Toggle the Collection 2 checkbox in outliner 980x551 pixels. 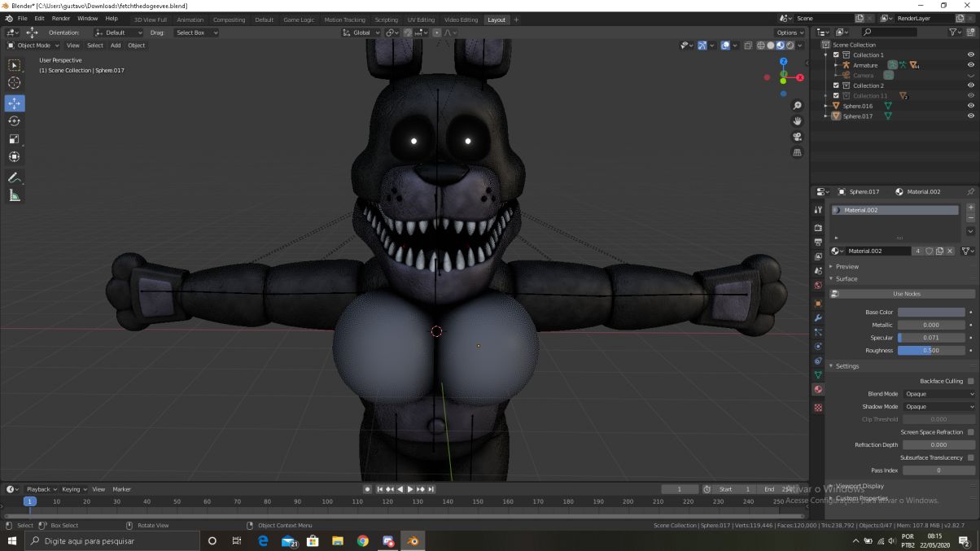point(836,85)
